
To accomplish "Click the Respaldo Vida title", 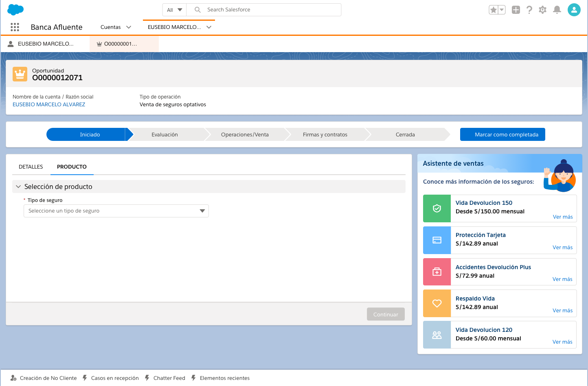I will (475, 298).
